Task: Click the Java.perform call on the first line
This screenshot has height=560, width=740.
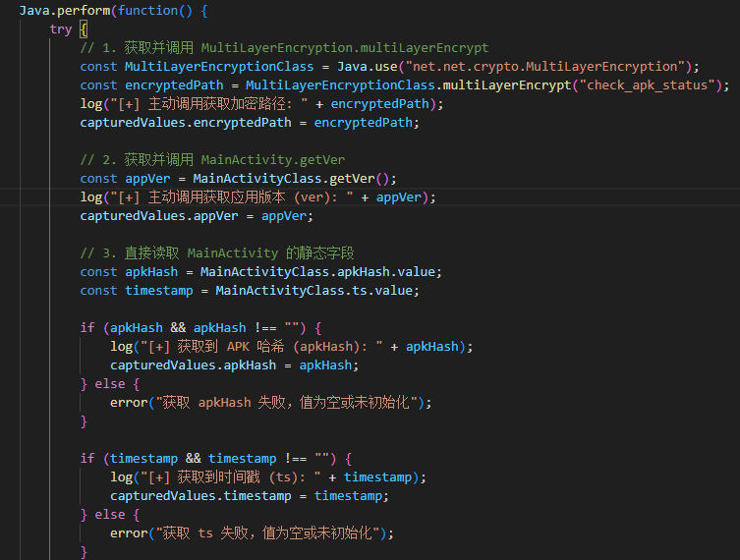Action: 65,11
